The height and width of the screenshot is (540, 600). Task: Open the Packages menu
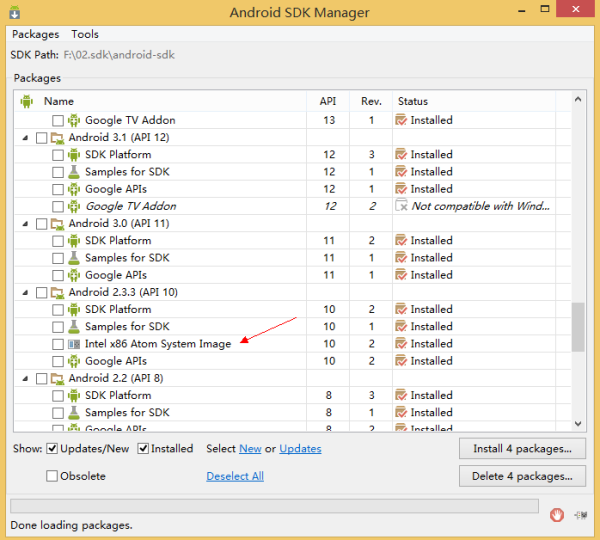[36, 34]
